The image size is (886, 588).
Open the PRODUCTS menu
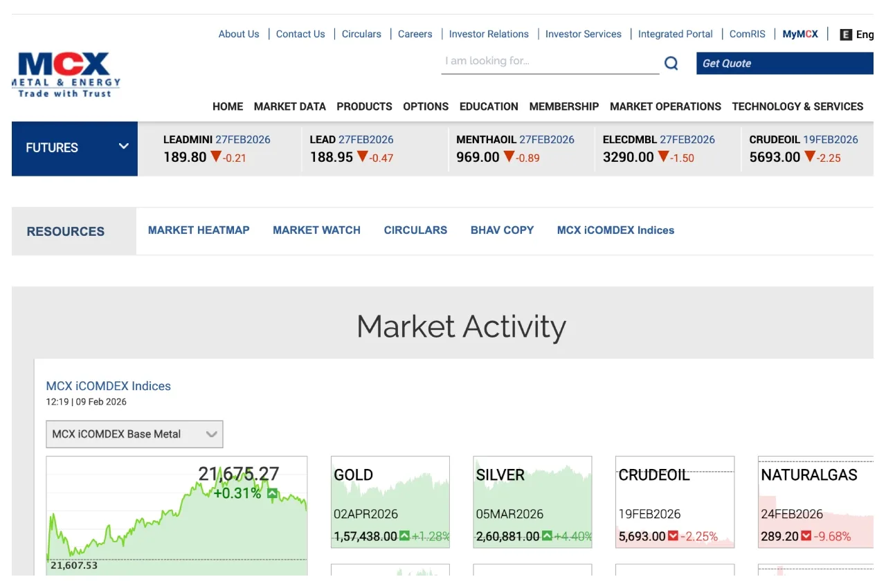point(364,107)
